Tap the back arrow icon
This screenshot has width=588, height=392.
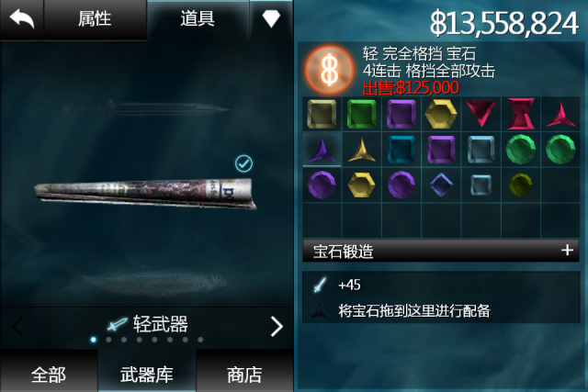point(21,18)
